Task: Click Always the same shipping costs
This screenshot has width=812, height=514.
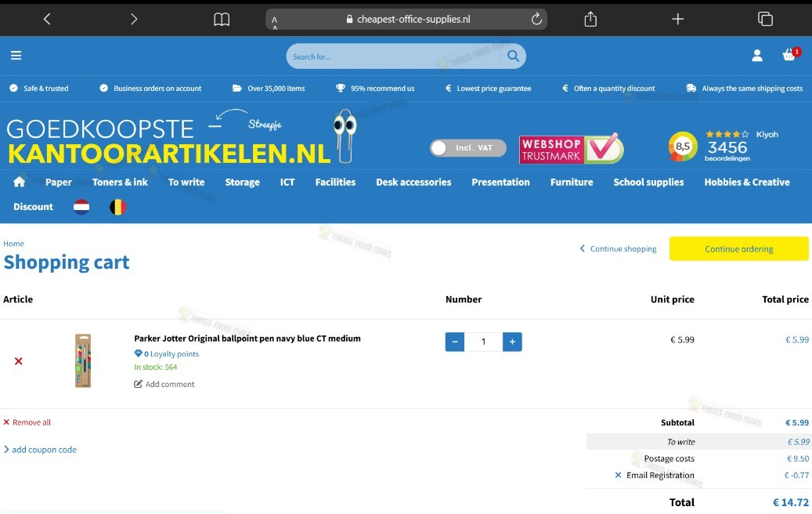Action: [752, 89]
